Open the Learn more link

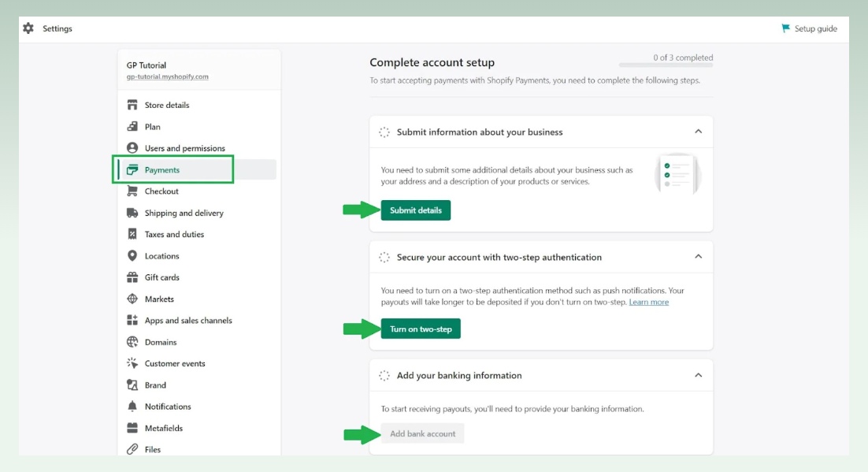coord(649,302)
